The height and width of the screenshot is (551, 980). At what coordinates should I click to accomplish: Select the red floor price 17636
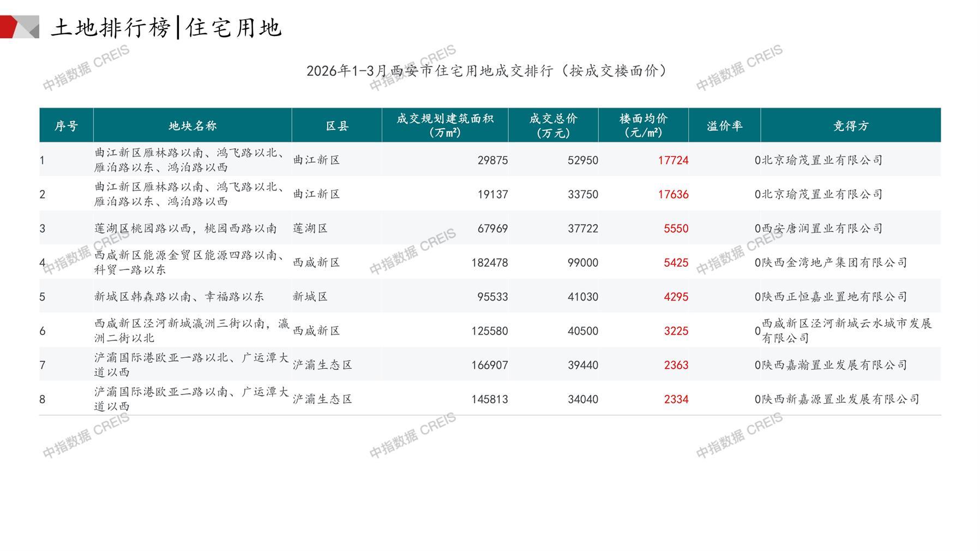pos(672,195)
